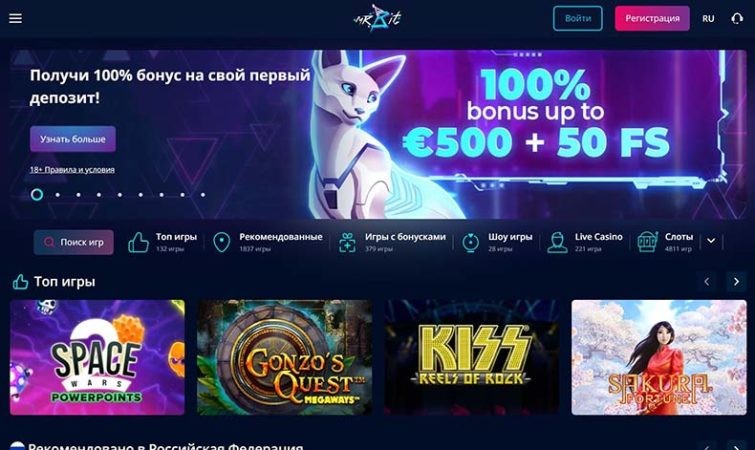Expand more game categories chevron
The width and height of the screenshot is (755, 450).
click(x=711, y=241)
